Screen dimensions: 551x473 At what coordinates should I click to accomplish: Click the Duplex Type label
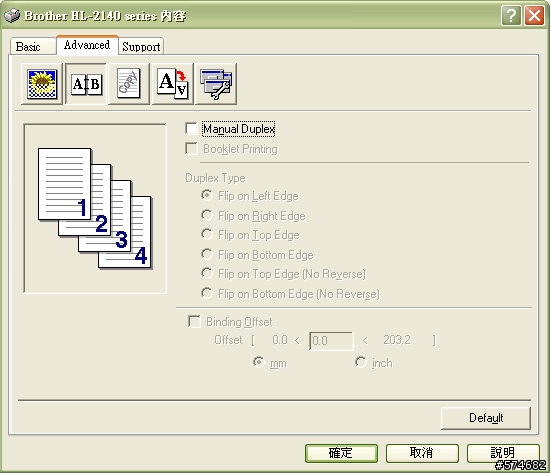pos(215,178)
